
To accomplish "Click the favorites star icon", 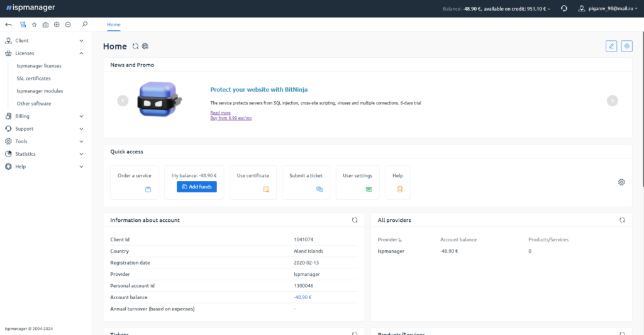I will point(35,25).
